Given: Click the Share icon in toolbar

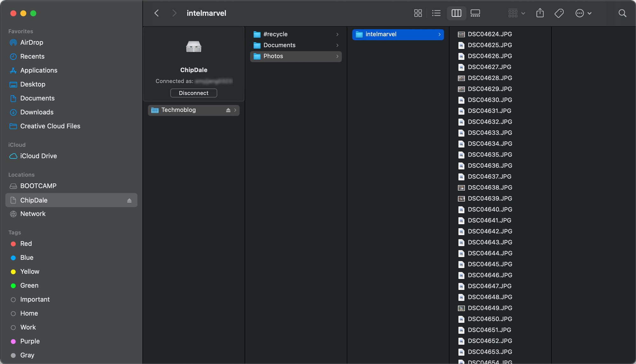Looking at the screenshot, I should point(540,13).
